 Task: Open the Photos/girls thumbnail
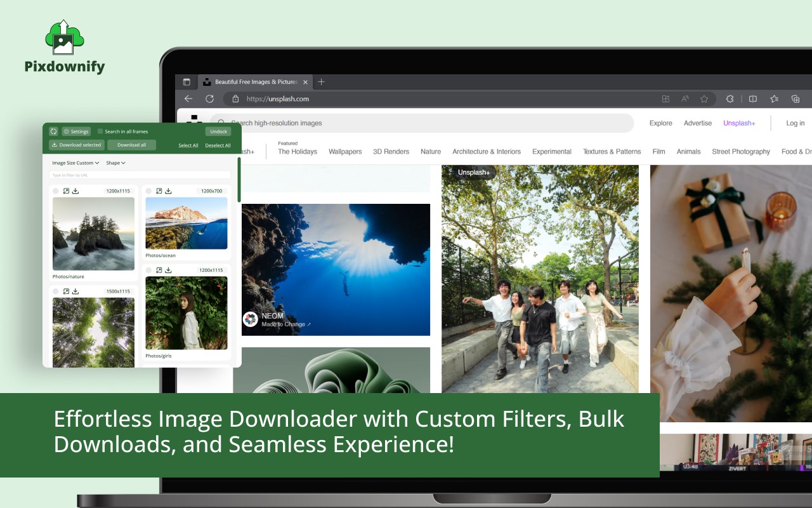coord(187,313)
